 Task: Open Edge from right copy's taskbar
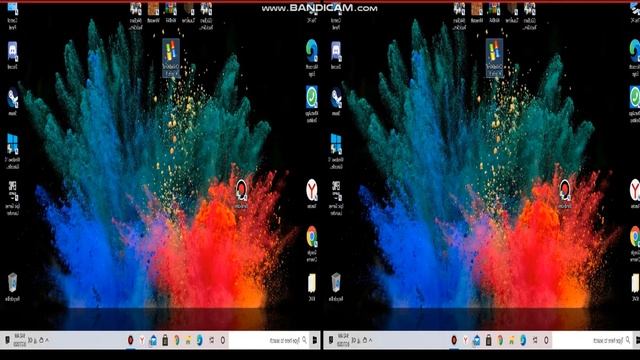tap(523, 340)
